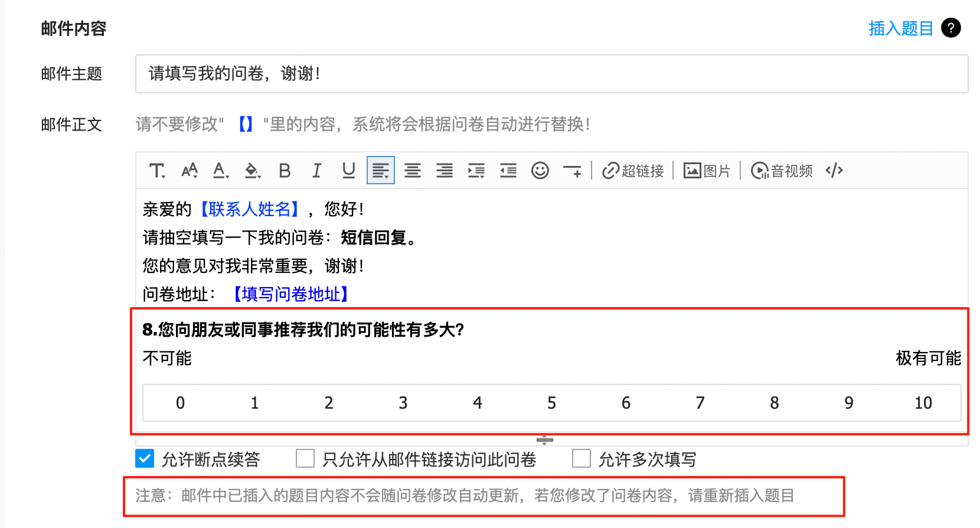
Task: Toggle italic formatting
Action: (x=317, y=171)
